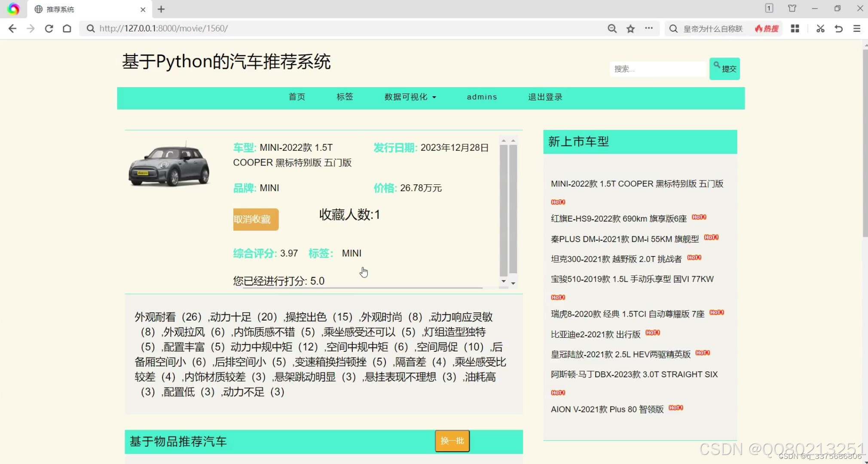The height and width of the screenshot is (464, 868).
Task: Select 标签 in the navigation bar
Action: pyautogui.click(x=345, y=97)
